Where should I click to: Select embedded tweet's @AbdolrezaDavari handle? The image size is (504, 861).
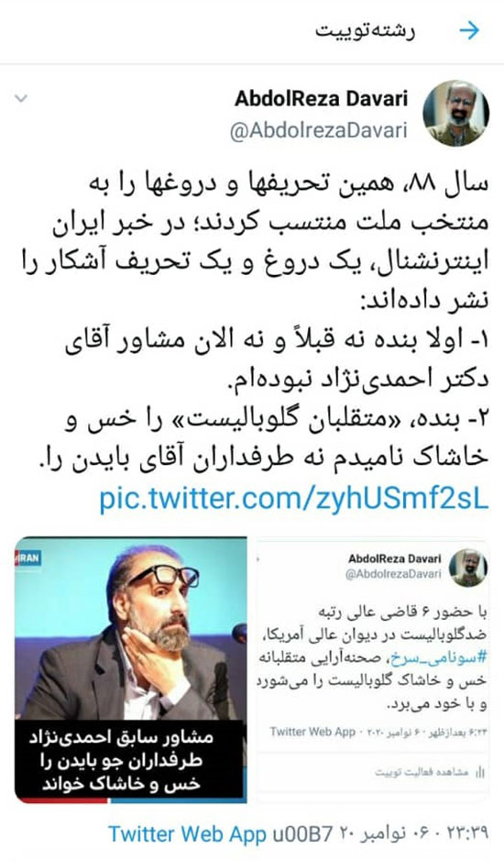393,574
